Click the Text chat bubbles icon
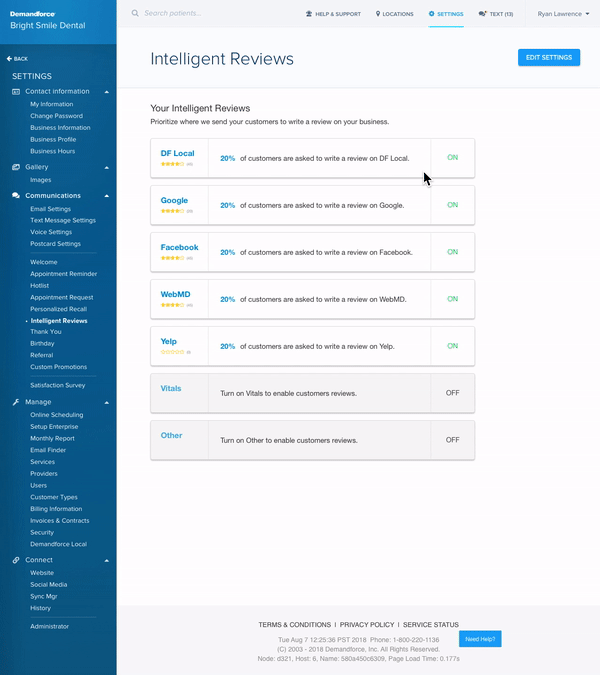The height and width of the screenshot is (675, 600). point(482,14)
